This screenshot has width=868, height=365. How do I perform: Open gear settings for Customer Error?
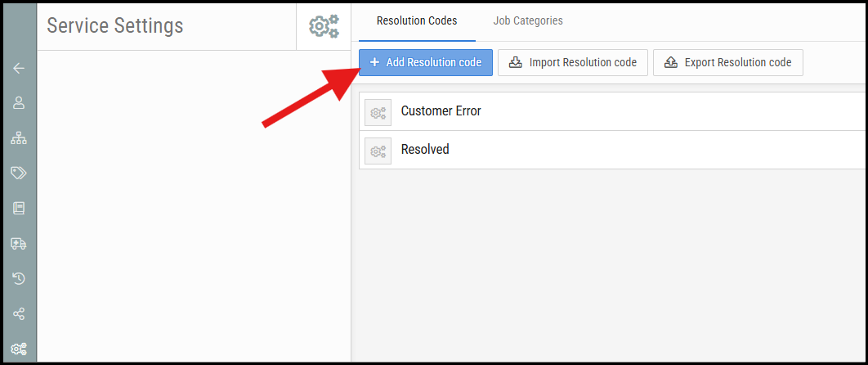[378, 112]
